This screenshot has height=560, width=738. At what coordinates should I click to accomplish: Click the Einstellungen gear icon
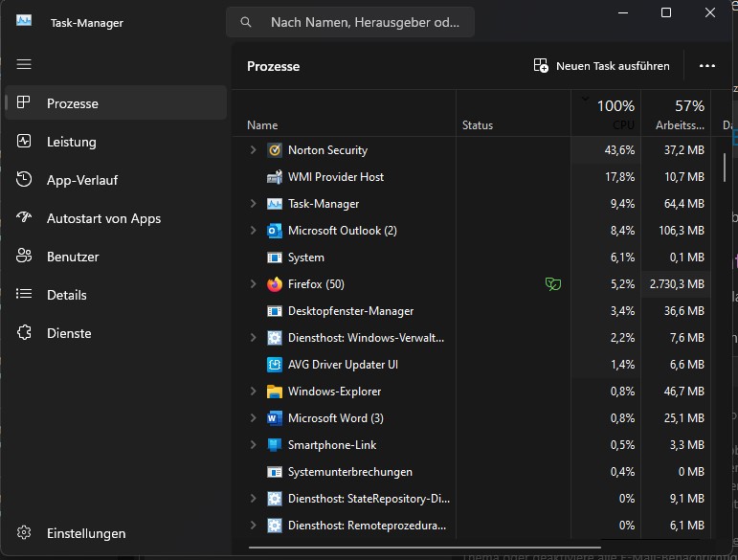24,532
